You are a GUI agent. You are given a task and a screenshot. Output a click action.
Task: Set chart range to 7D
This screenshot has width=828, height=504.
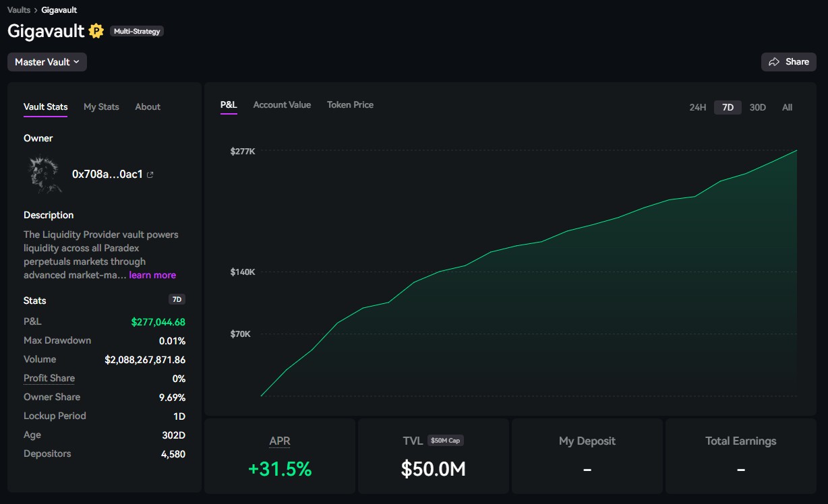click(x=728, y=107)
